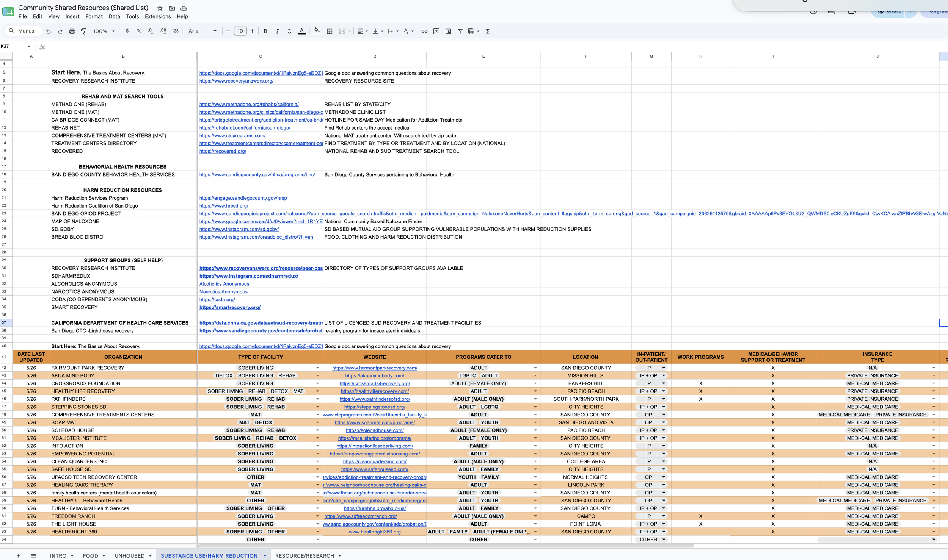
Task: Click the Undo icon
Action: pos(48,31)
